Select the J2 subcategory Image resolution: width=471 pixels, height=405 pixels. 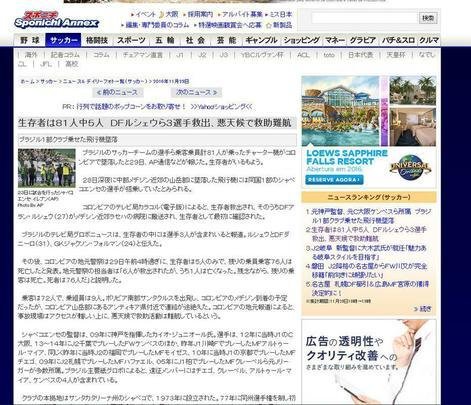202,55
